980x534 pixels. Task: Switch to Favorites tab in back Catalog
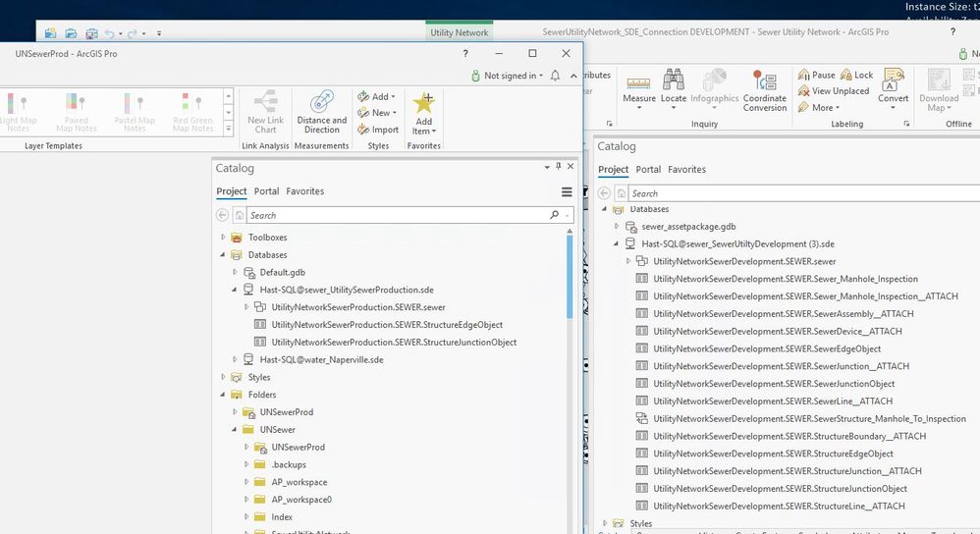click(686, 169)
